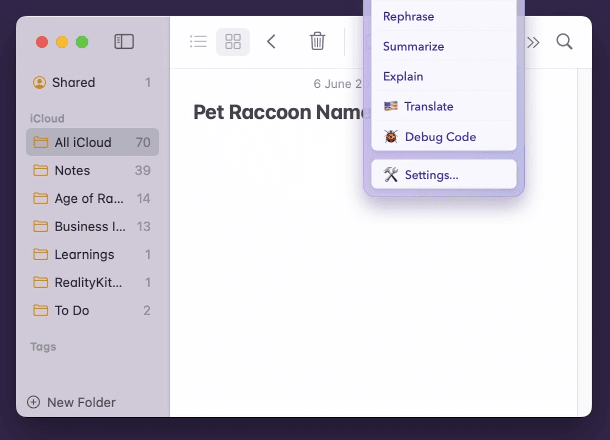Image resolution: width=610 pixels, height=440 pixels.
Task: Delete note using the trash icon
Action: click(x=317, y=42)
